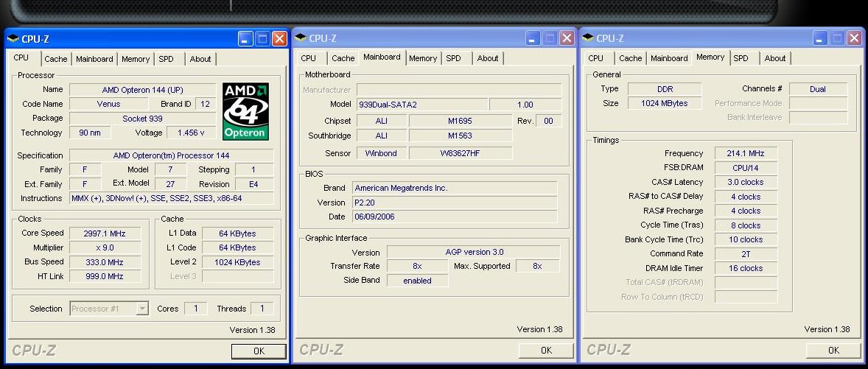Open the Processor #1 selection dropdown
The height and width of the screenshot is (369, 868).
coord(142,309)
